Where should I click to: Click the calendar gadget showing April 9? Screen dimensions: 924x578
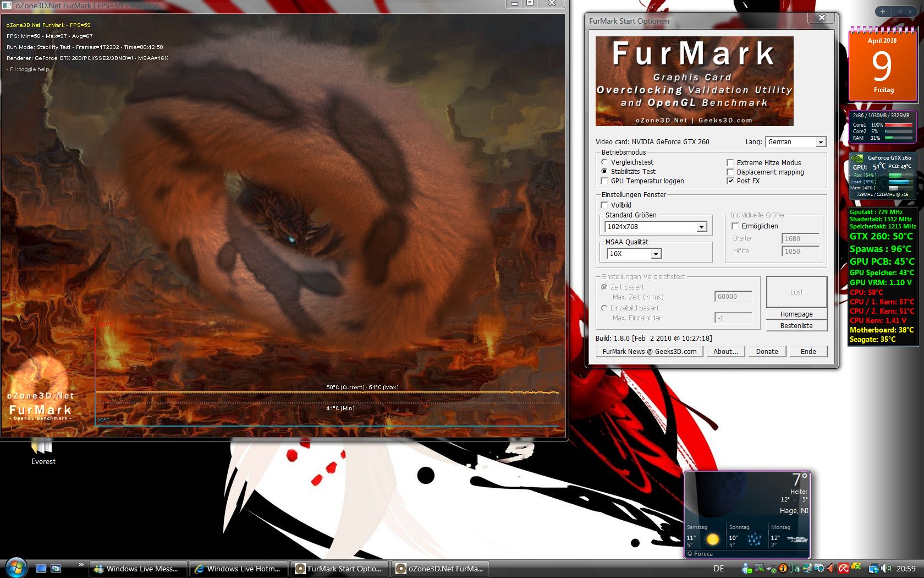click(883, 64)
